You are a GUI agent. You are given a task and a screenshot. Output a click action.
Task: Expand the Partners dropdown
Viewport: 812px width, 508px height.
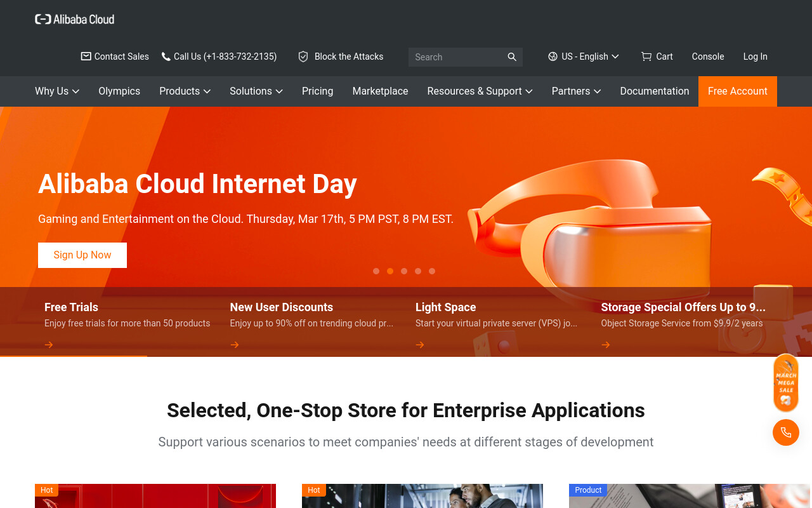577,91
